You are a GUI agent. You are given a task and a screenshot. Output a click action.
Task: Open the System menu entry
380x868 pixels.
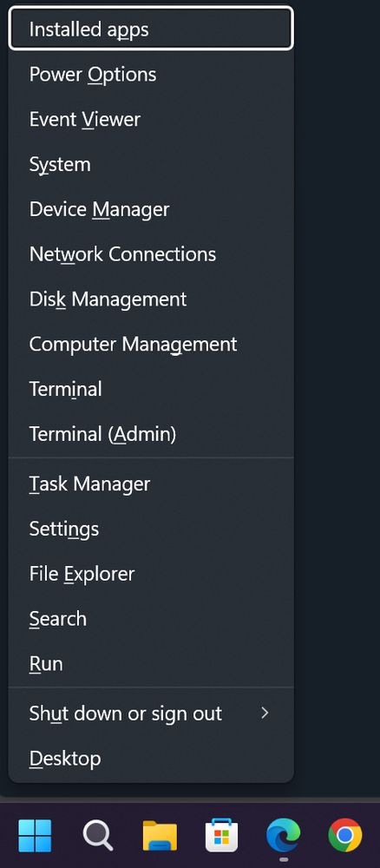151,164
